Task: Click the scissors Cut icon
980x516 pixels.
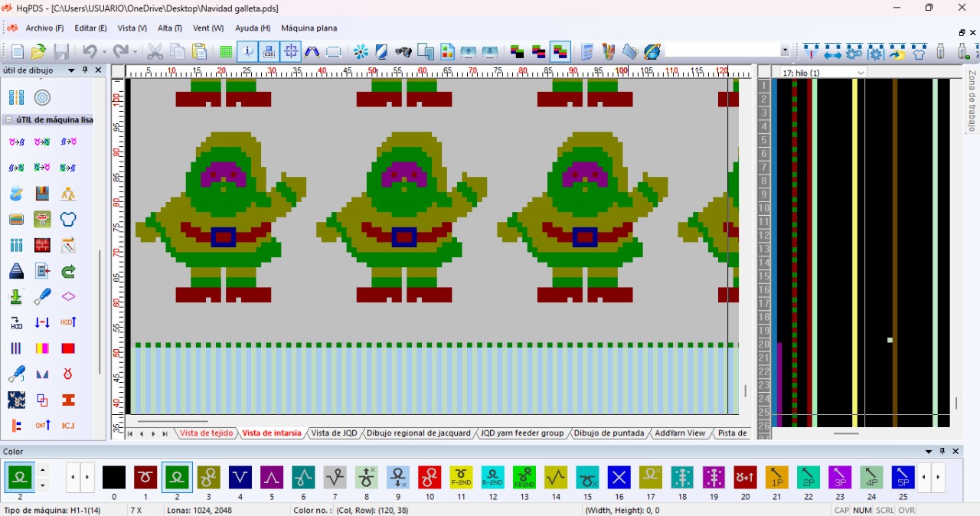Action: [x=155, y=52]
